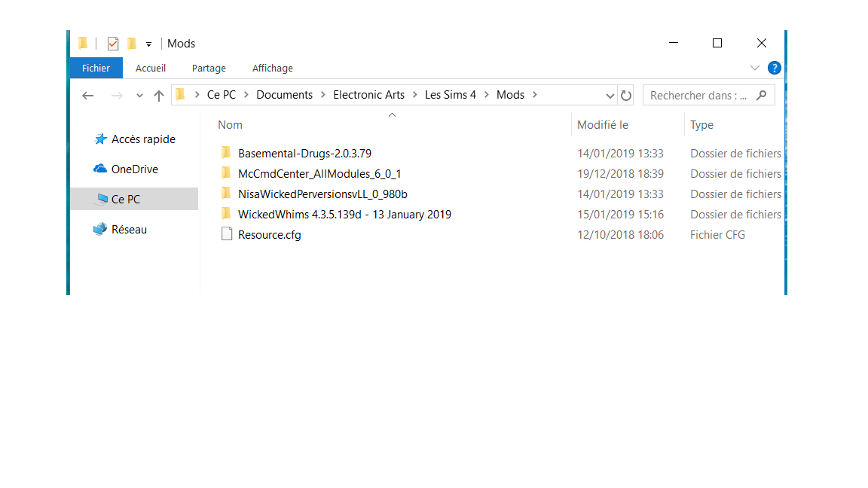Select the Resource.cfg file name

(270, 235)
